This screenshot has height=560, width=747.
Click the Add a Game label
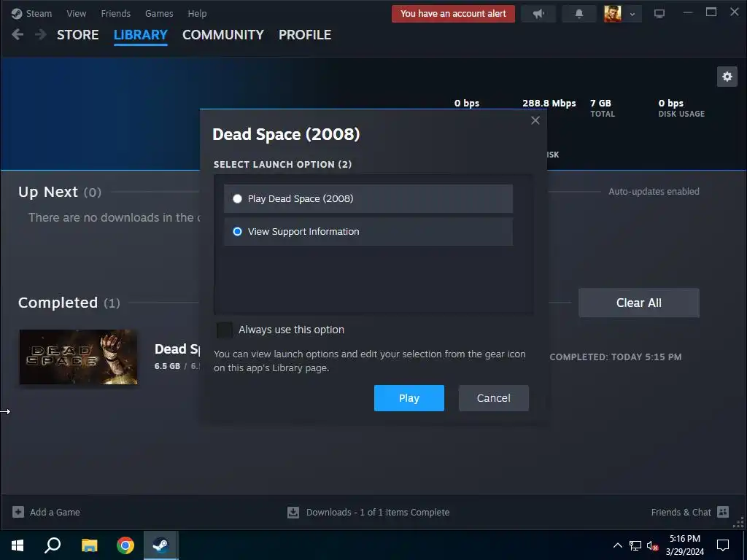(55, 513)
